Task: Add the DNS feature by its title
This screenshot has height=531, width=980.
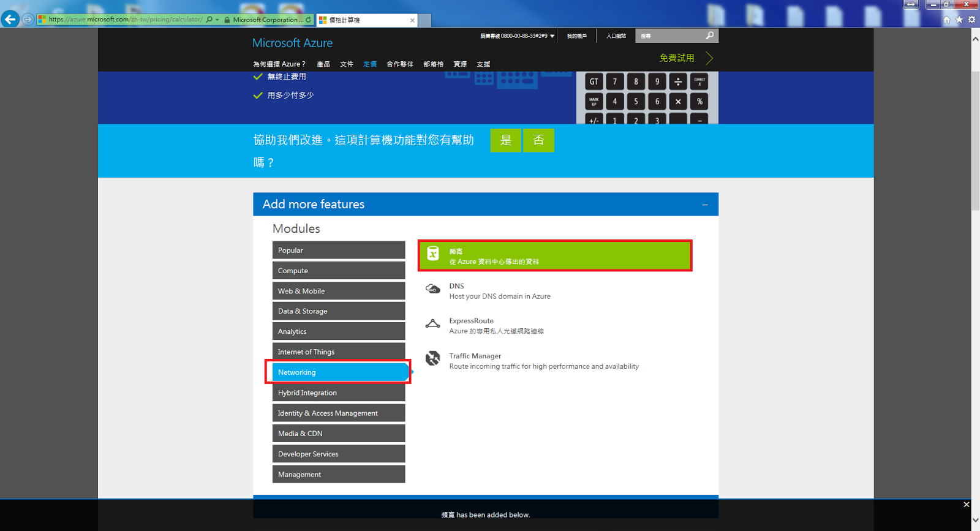Action: (456, 286)
